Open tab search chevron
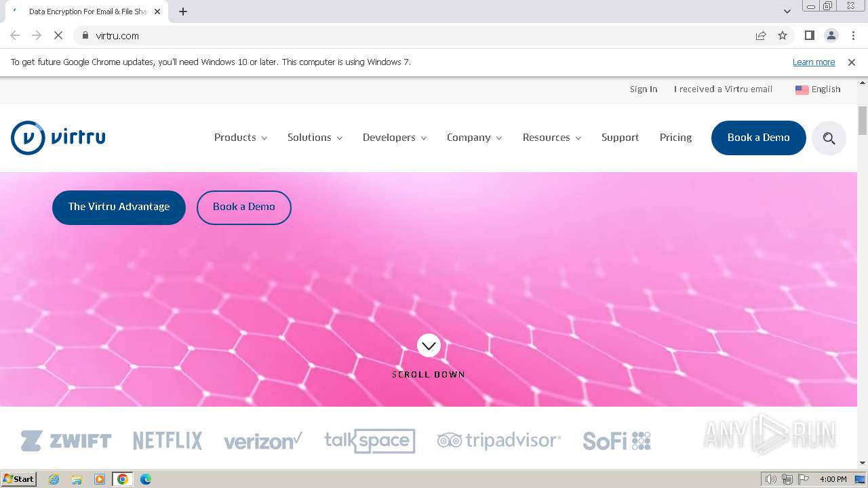 [x=787, y=12]
